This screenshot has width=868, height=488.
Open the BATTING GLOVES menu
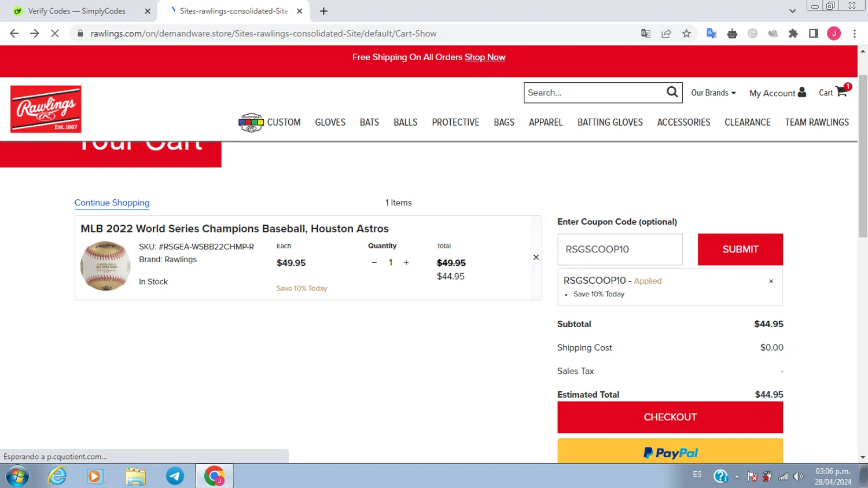point(610,122)
